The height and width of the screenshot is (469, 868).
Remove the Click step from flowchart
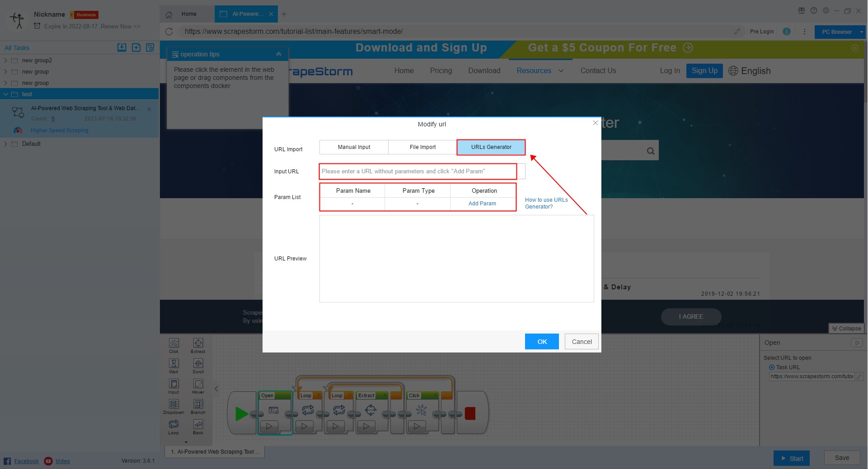point(436,395)
